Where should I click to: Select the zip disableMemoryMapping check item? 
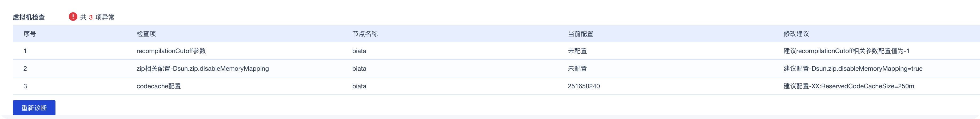point(202,69)
